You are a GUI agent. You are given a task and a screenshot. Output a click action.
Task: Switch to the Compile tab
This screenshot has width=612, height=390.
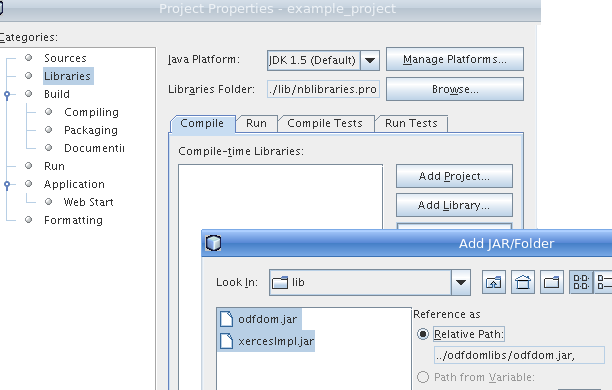[x=202, y=123]
